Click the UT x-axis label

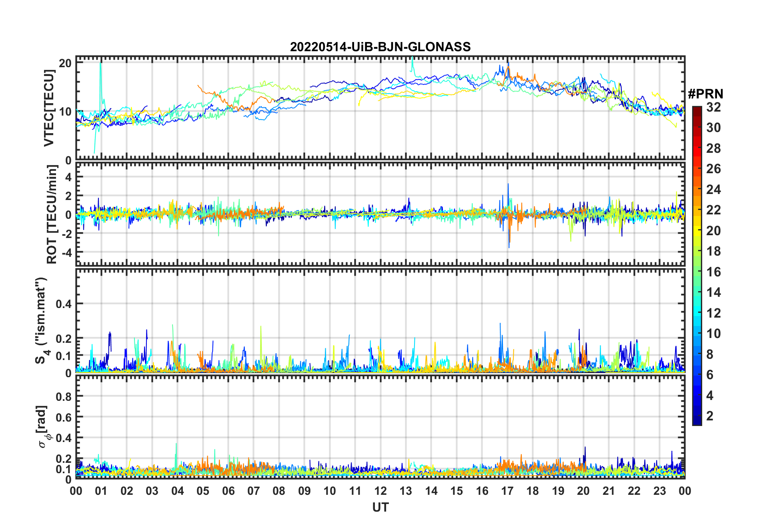click(x=380, y=507)
